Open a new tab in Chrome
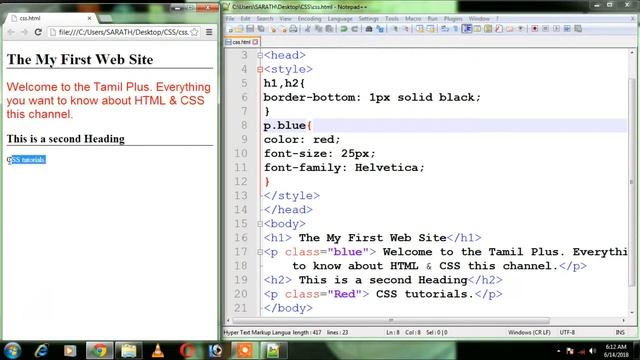Screen dimensions: 640x360 (105, 18)
